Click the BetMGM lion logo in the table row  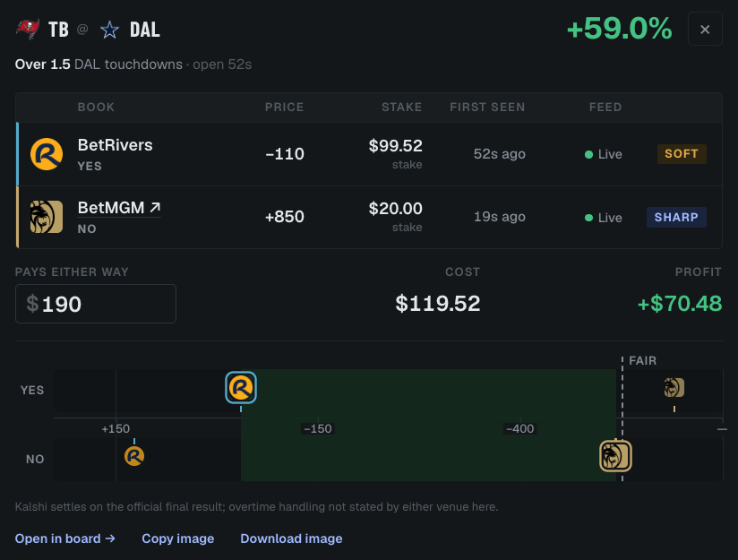(47, 217)
